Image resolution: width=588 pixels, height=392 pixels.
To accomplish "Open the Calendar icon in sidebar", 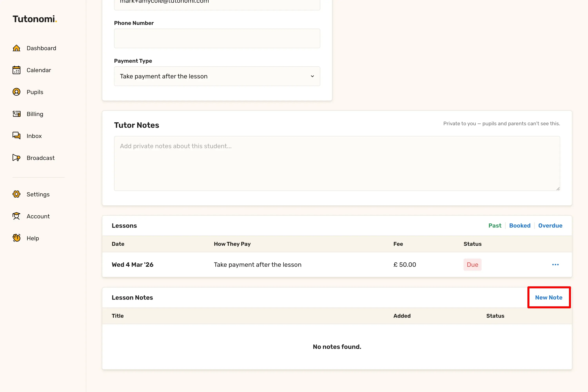I will tap(16, 70).
